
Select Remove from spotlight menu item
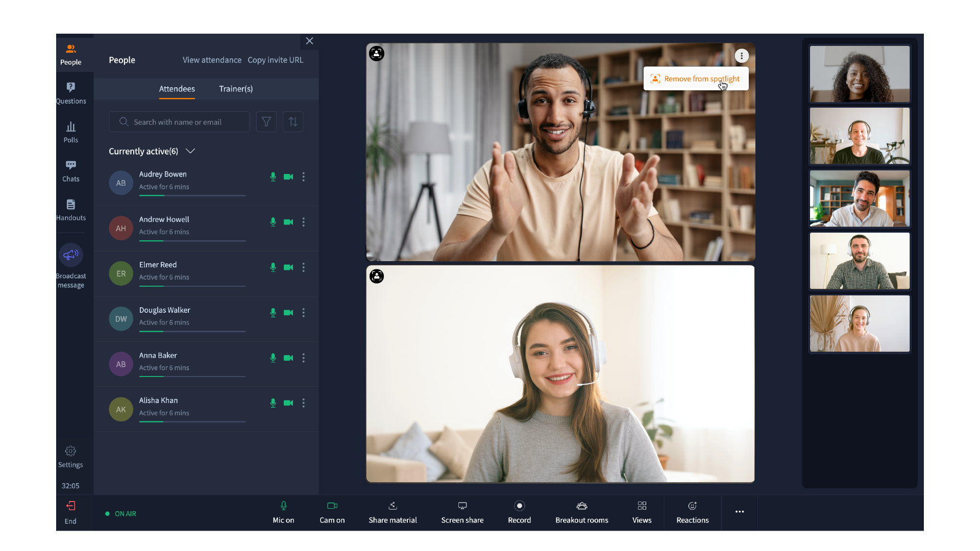pos(696,79)
